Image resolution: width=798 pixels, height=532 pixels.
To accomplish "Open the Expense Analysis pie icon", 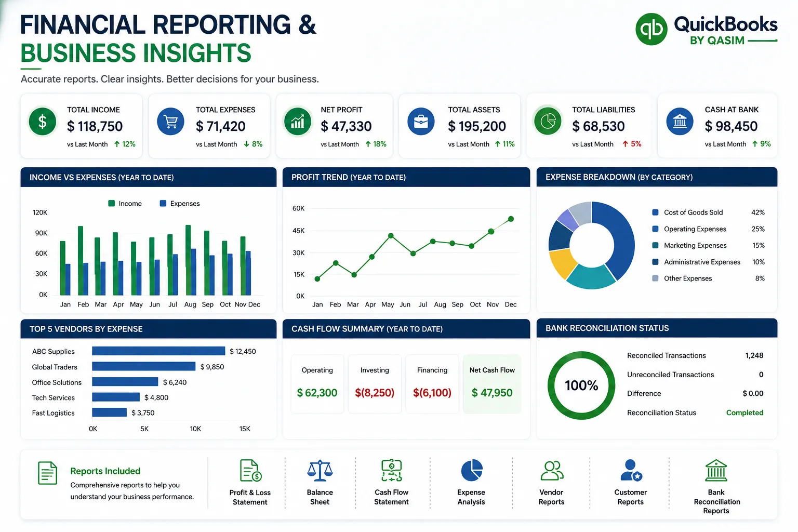I will 472,470.
